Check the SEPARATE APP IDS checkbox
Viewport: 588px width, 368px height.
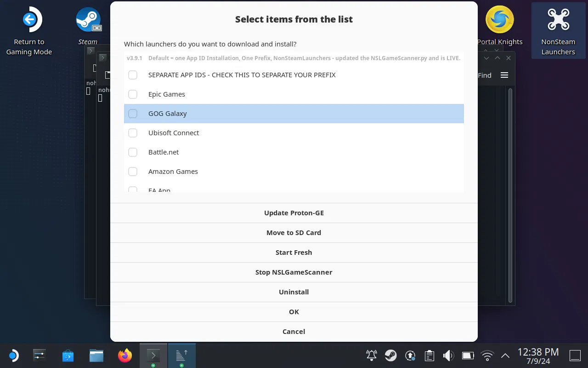[133, 75]
